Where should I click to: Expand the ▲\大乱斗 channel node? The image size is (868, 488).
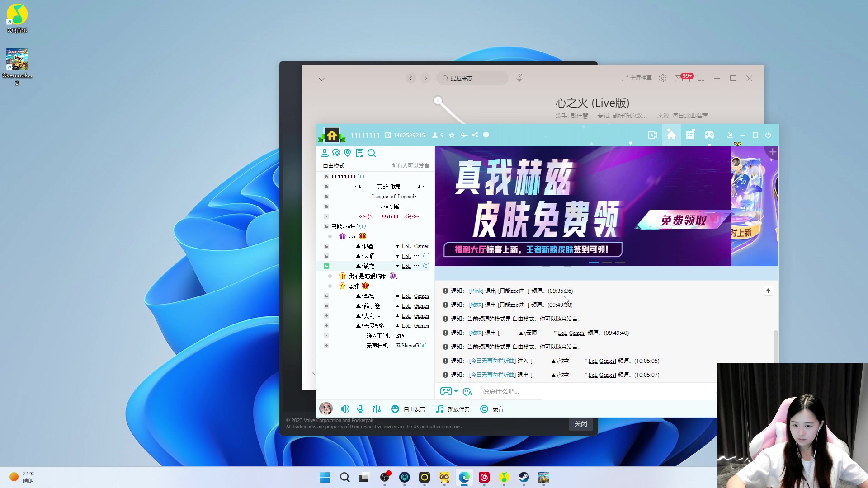326,316
